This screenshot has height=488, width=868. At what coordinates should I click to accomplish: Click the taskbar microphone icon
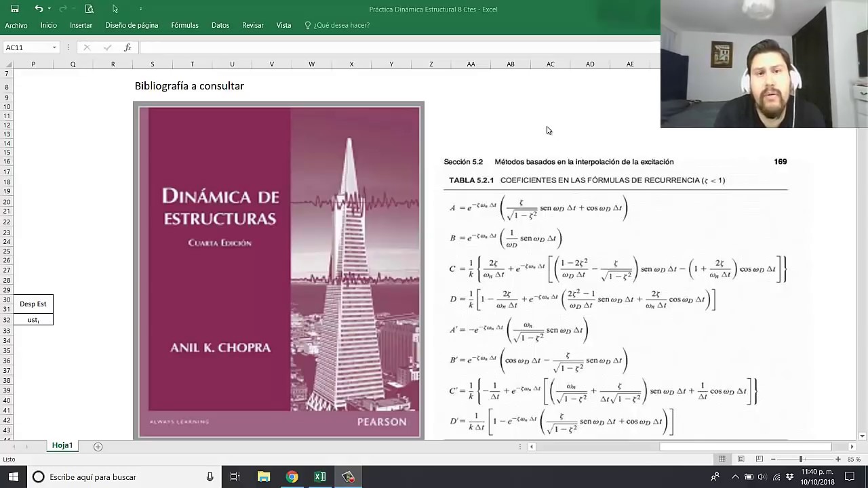click(x=210, y=477)
